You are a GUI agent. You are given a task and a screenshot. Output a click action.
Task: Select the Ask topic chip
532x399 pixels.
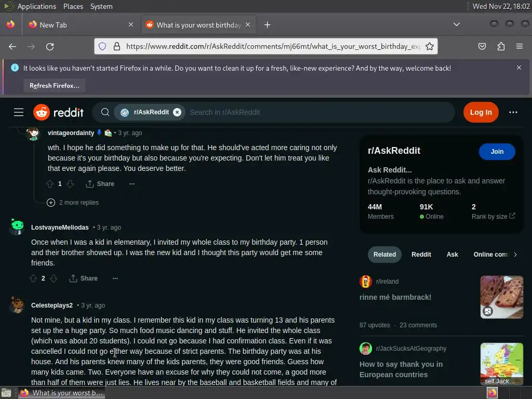point(452,255)
